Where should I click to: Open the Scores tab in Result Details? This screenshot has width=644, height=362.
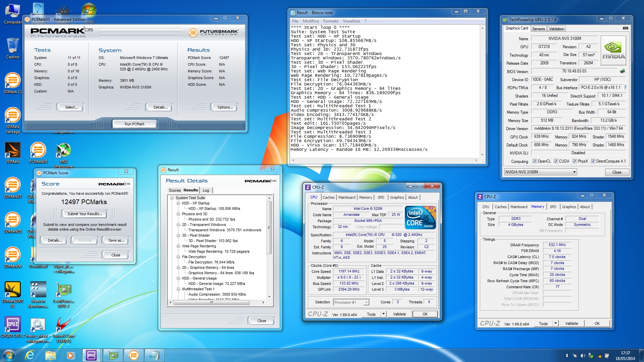(x=174, y=190)
